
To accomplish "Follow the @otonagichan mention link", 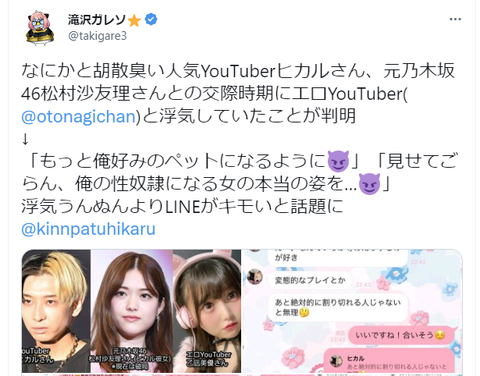I will [79, 117].
